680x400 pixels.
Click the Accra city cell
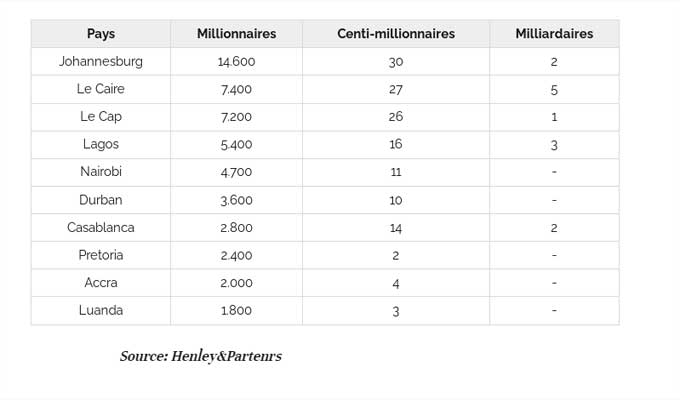(101, 283)
